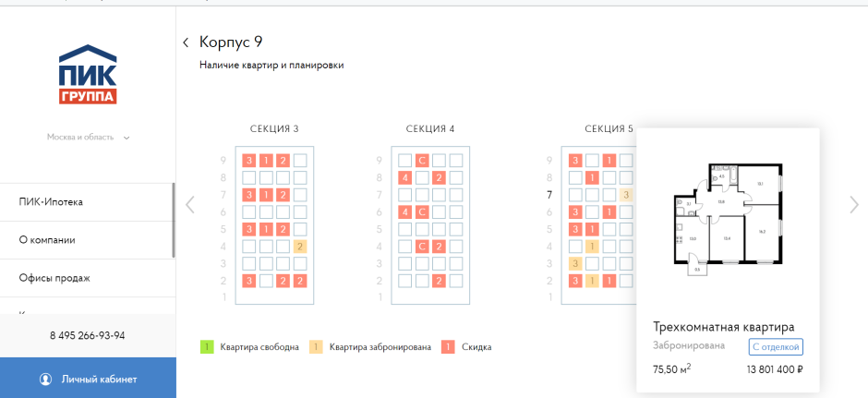Click the ПИК Группа logo
Image resolution: width=868 pixels, height=398 pixels.
tap(87, 74)
